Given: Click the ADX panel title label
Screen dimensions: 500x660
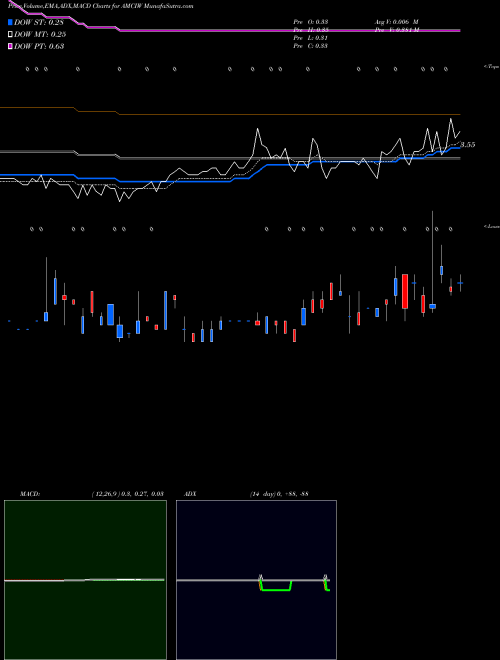Looking at the screenshot, I should [190, 494].
